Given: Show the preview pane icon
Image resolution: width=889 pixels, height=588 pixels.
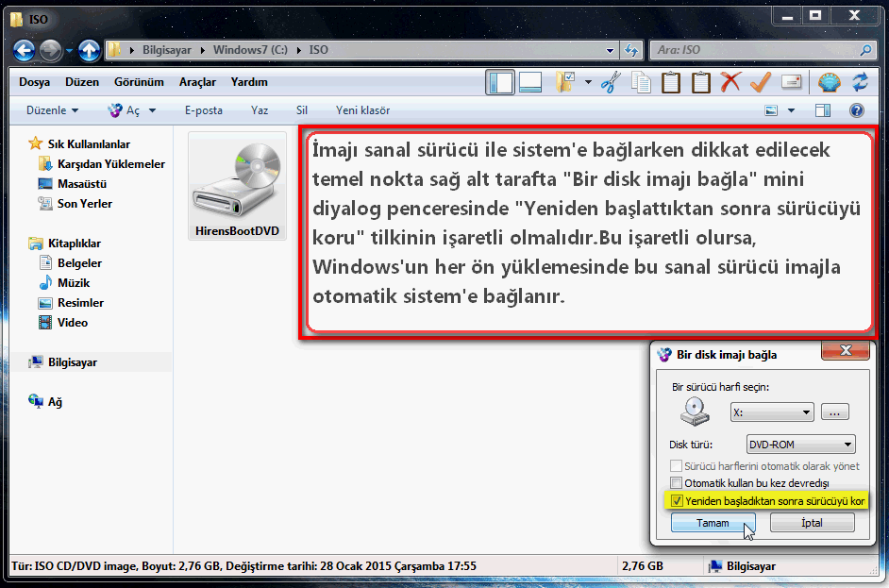Looking at the screenshot, I should 823,110.
